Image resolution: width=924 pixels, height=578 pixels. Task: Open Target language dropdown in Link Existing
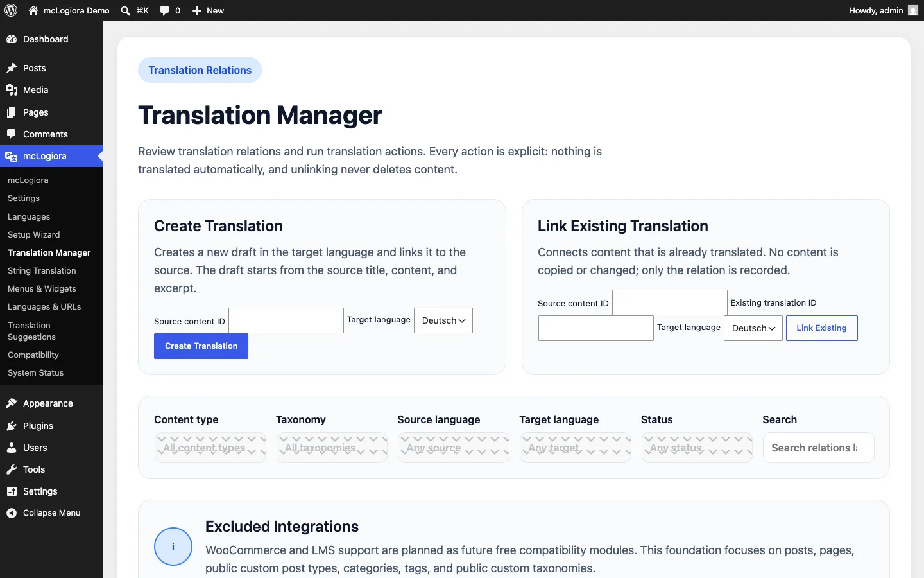pyautogui.click(x=753, y=328)
